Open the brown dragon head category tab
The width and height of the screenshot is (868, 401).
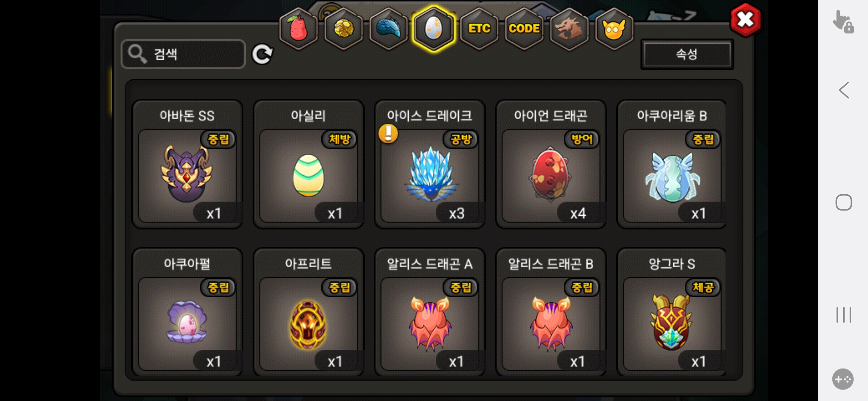(569, 29)
